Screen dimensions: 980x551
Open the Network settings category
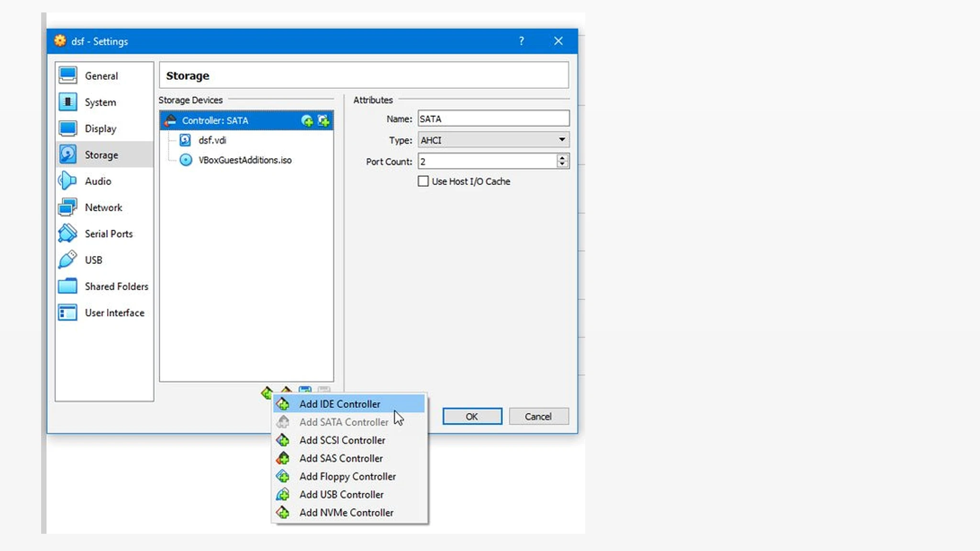point(104,207)
